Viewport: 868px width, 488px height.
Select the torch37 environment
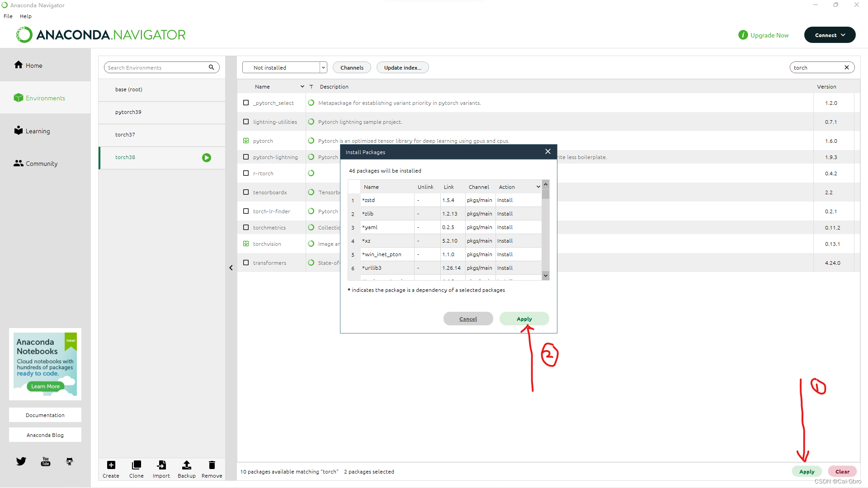click(162, 135)
